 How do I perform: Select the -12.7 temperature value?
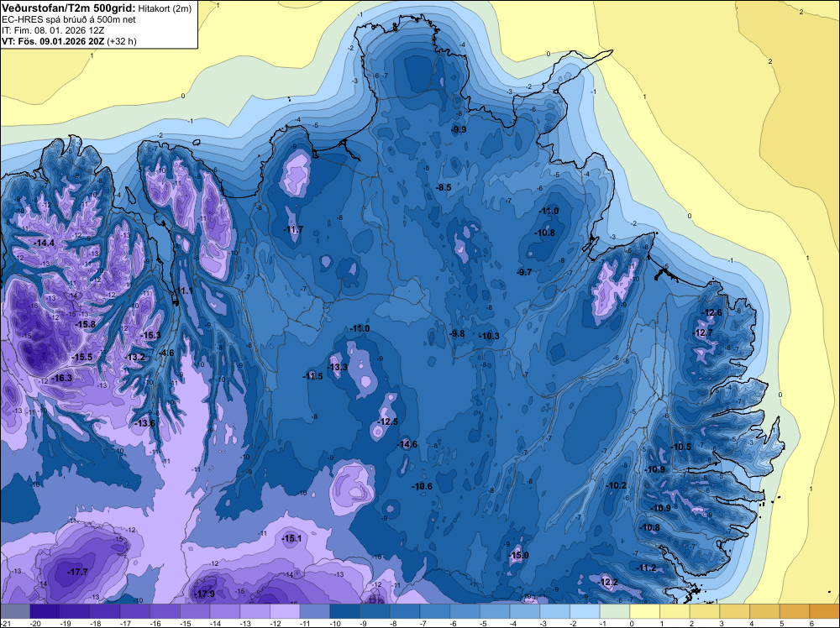[703, 332]
